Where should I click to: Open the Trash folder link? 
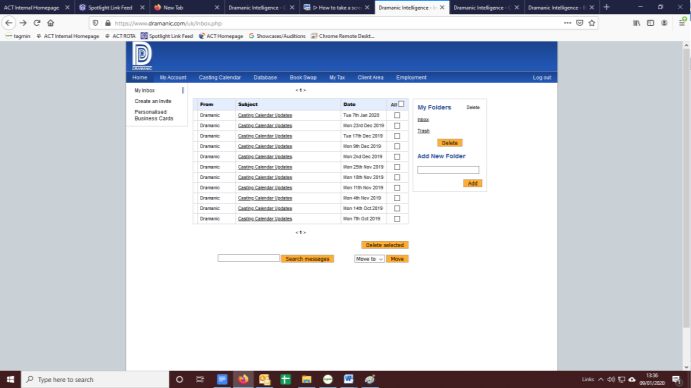424,131
